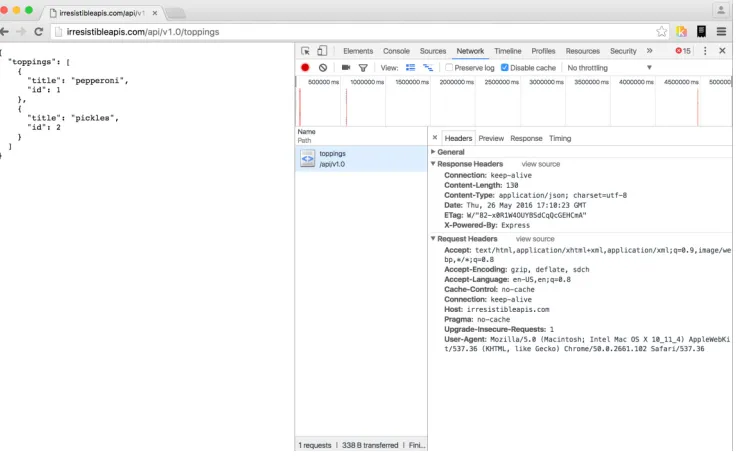The image size is (738, 456).
Task: Enable the Preserve log checkbox
Action: 449,68
